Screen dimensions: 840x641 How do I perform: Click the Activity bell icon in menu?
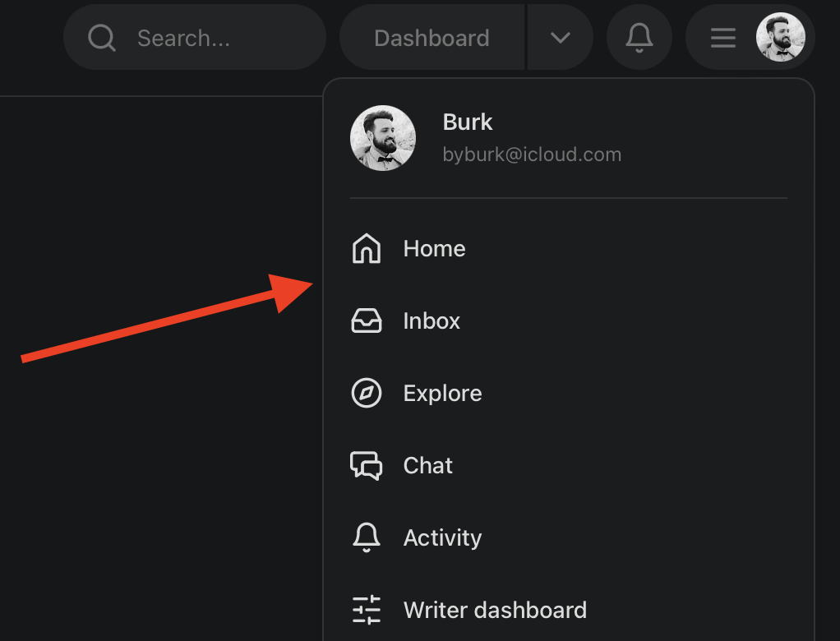(x=367, y=538)
